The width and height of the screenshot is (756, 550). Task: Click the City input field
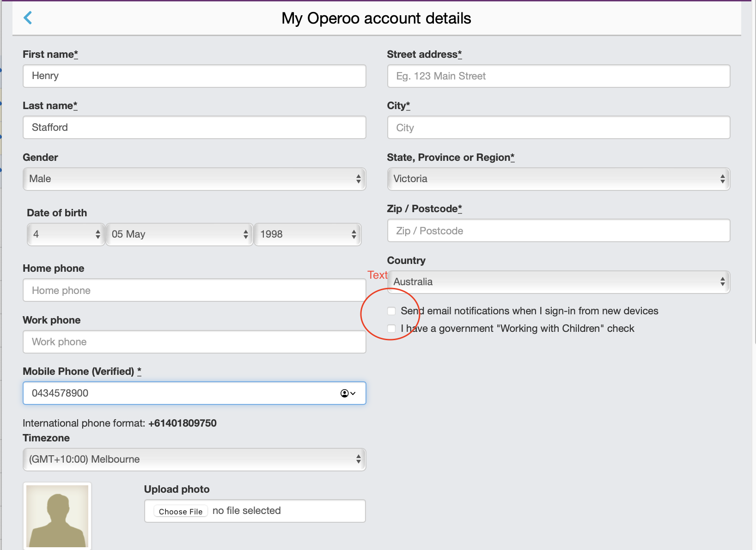point(558,128)
